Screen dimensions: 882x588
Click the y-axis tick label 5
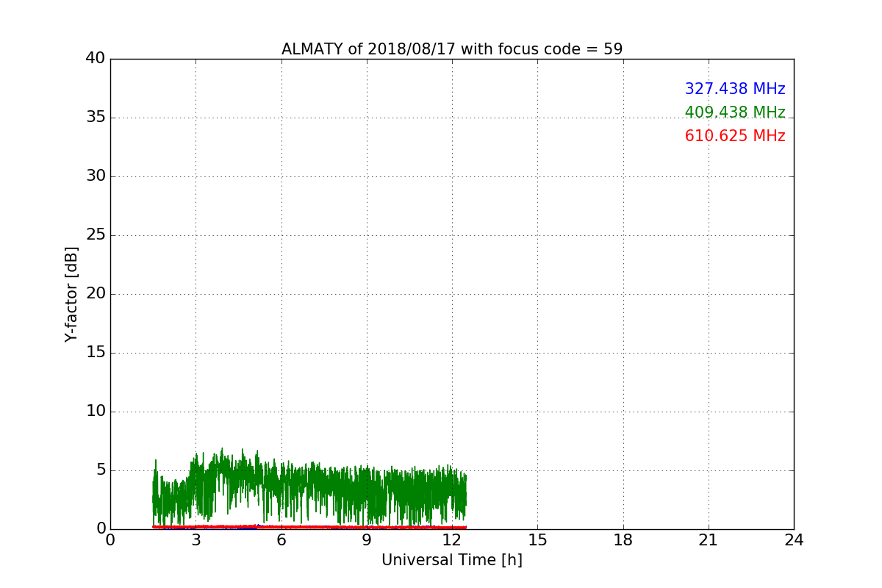100,470
